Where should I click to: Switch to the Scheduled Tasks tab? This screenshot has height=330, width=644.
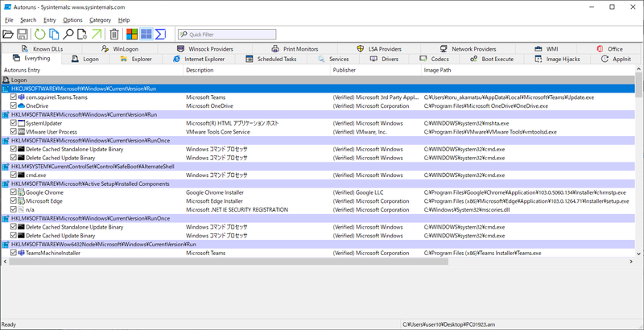click(270, 59)
